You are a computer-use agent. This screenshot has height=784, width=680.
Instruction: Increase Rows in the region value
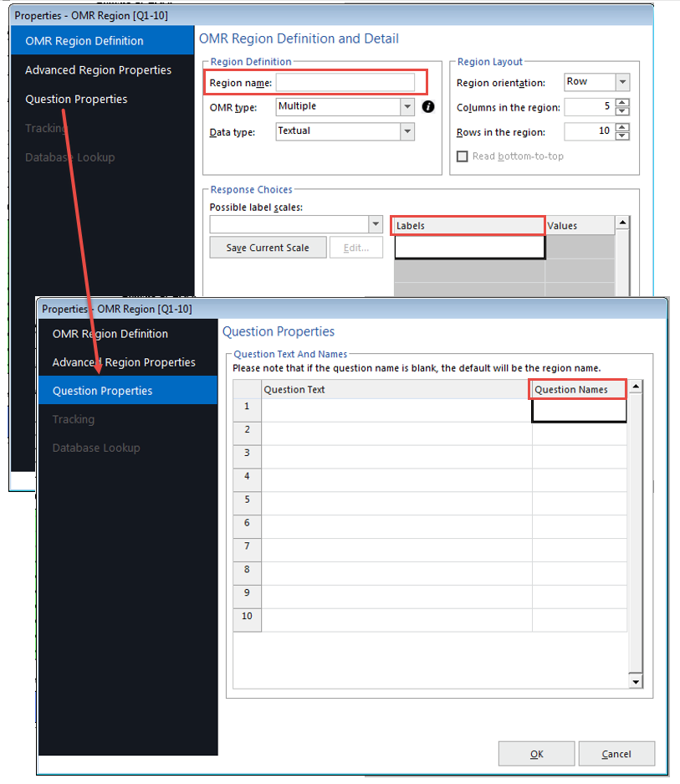[622, 127]
